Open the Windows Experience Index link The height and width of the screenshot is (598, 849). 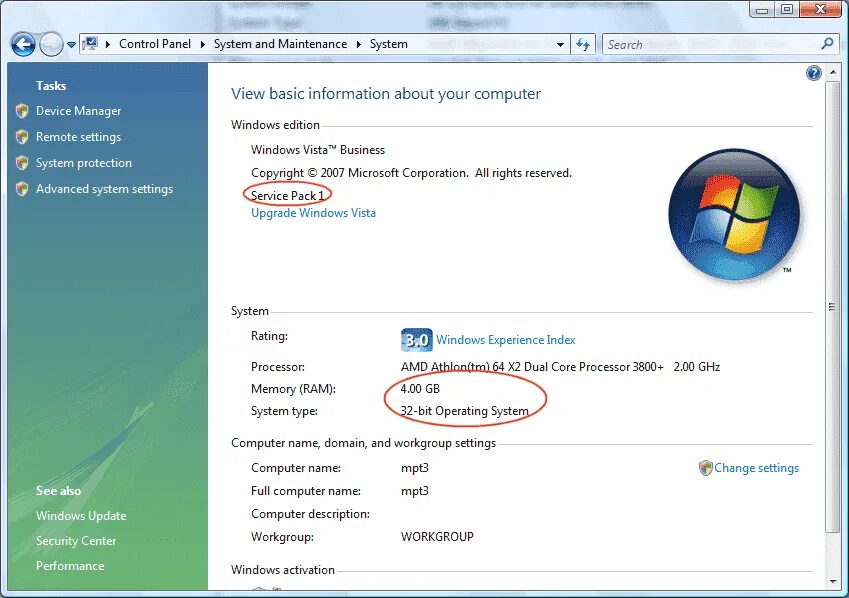[506, 340]
